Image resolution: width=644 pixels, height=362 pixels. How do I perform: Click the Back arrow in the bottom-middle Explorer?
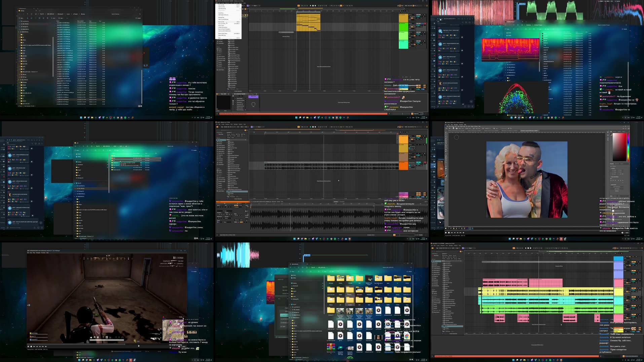(x=291, y=267)
